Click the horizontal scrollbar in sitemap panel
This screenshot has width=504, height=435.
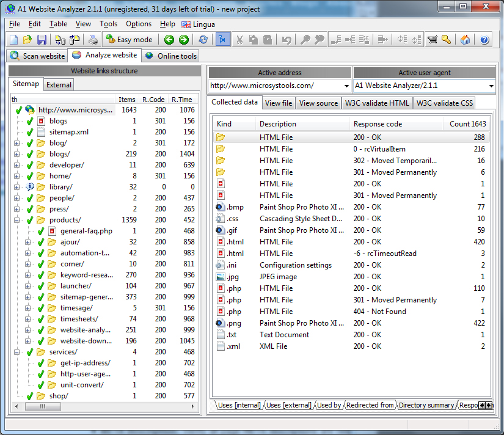(105, 407)
